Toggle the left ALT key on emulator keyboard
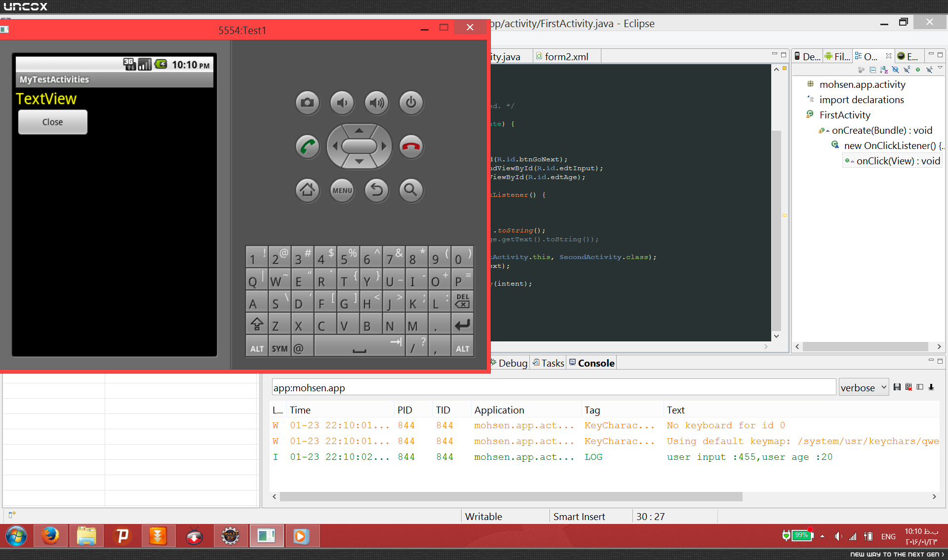948x560 pixels. [257, 347]
